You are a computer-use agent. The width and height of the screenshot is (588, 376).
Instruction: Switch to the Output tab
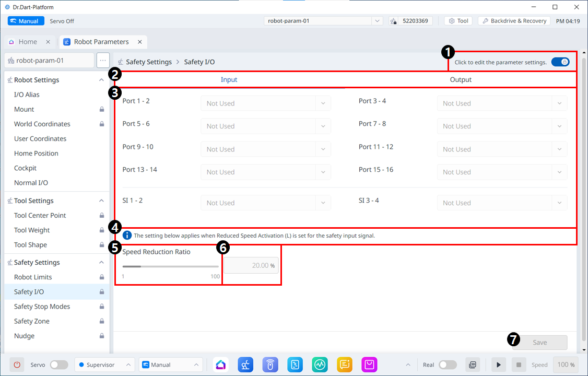click(x=461, y=80)
